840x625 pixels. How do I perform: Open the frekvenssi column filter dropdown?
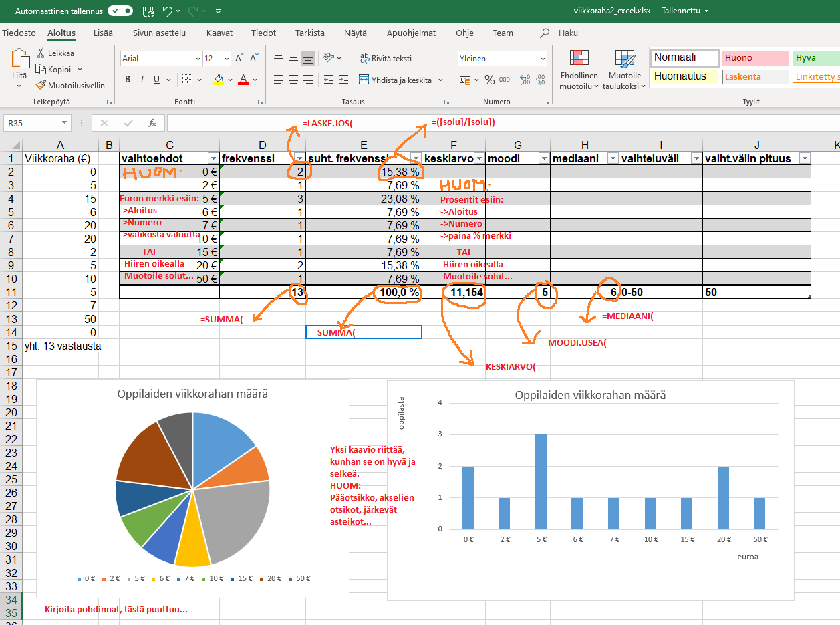[x=298, y=158]
